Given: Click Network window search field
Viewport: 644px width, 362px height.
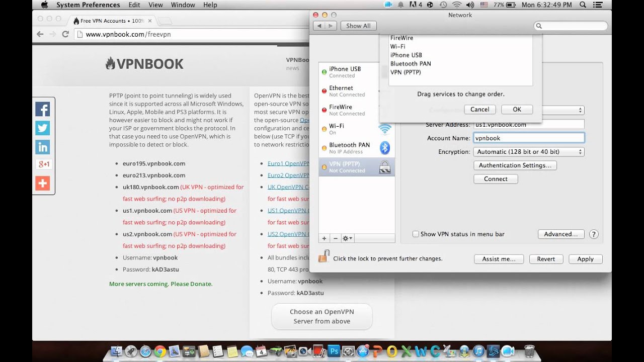Looking at the screenshot, I should coord(571,26).
